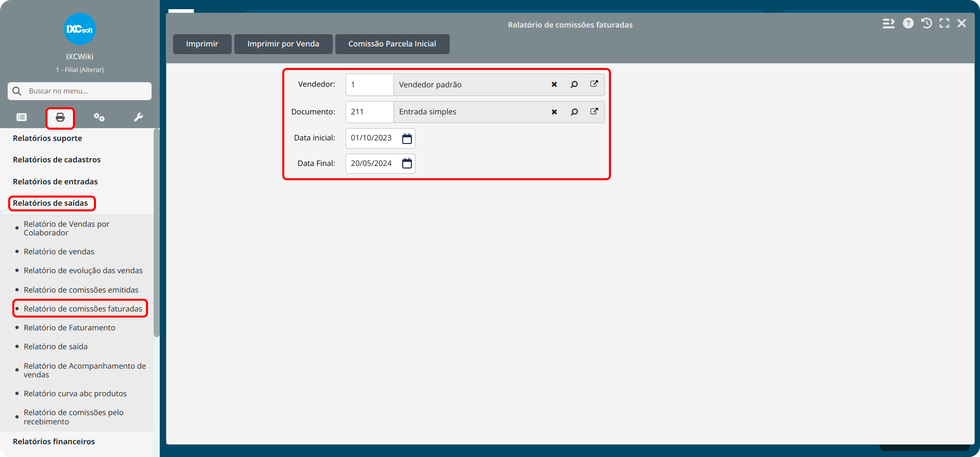Open the gears settings icon tab
Viewport: 980px width, 457px height.
coord(99,117)
